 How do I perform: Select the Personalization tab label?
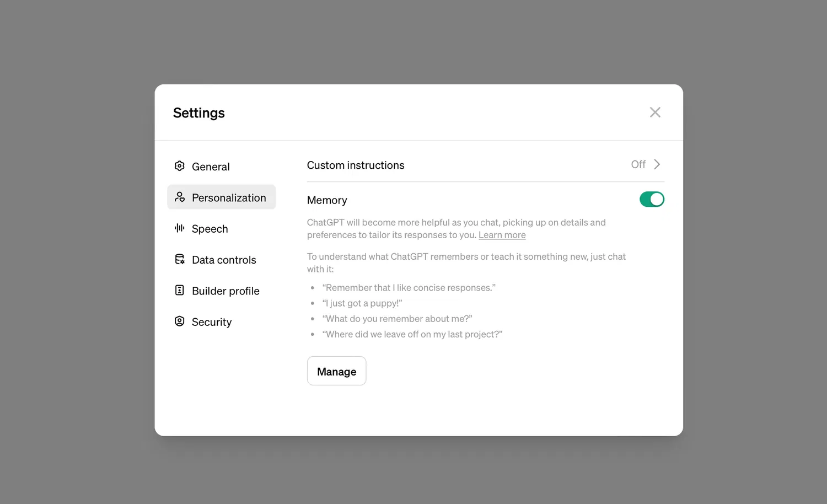point(229,198)
